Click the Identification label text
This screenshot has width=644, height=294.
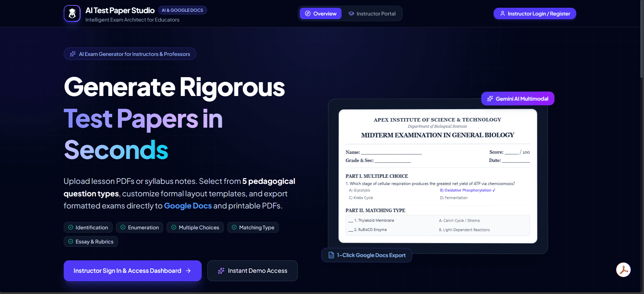(92, 228)
